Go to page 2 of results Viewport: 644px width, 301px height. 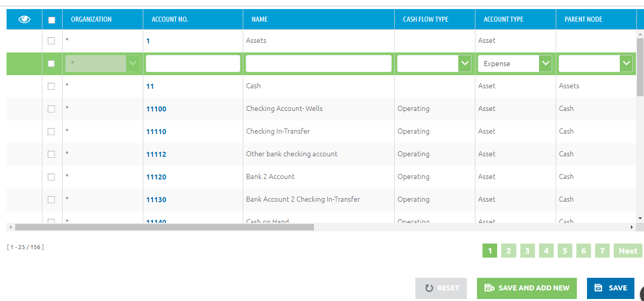[508, 251]
